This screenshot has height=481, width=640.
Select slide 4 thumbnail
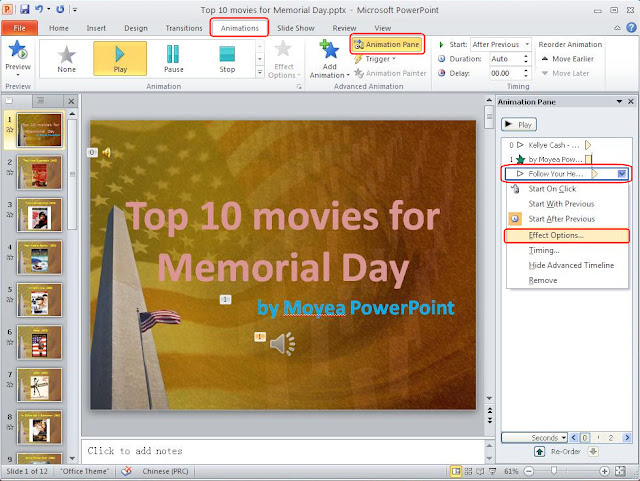point(39,258)
